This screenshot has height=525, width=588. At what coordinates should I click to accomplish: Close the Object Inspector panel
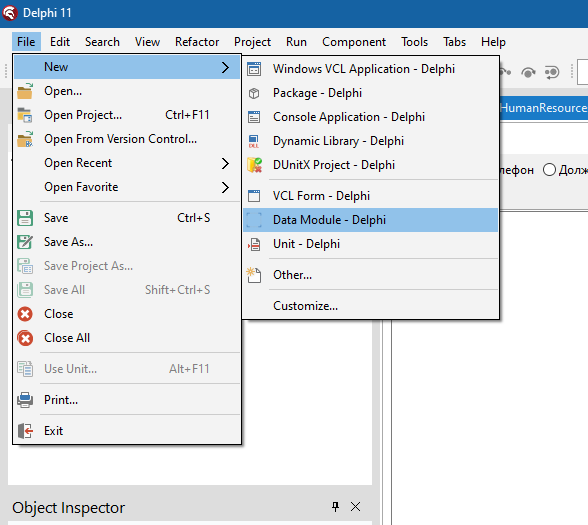355,507
